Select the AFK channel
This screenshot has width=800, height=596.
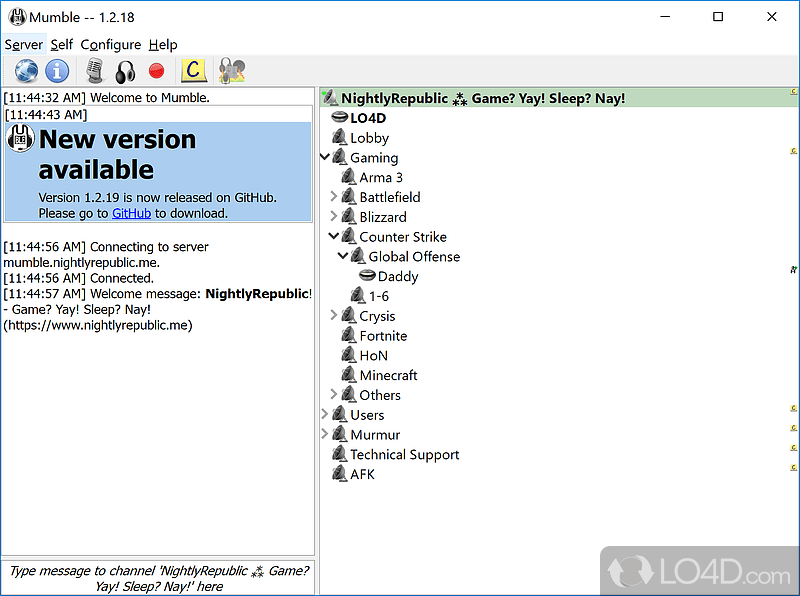[362, 475]
